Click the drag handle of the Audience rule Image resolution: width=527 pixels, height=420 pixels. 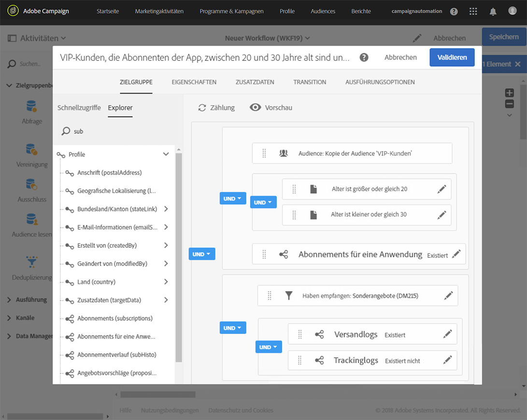point(264,153)
